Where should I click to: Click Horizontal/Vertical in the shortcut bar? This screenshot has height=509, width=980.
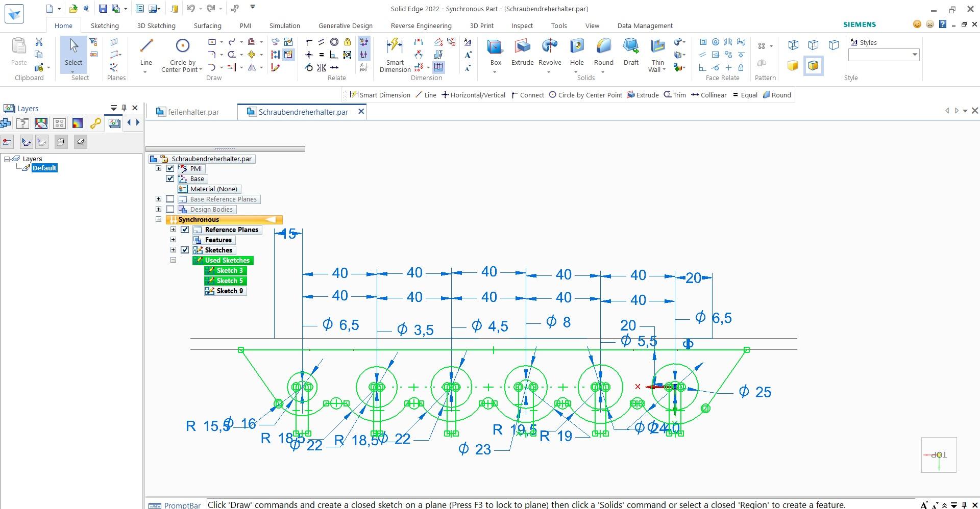point(473,95)
